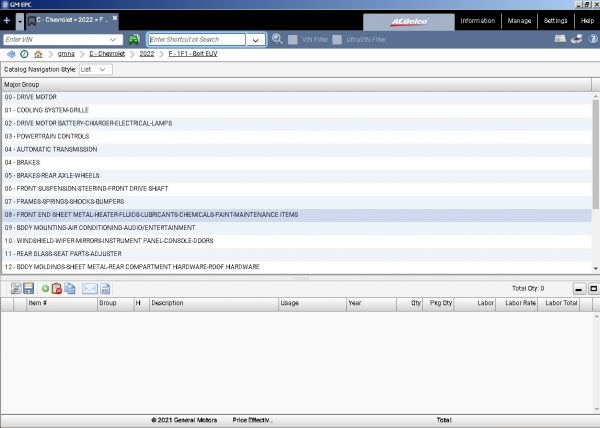The width and height of the screenshot is (600, 428).
Task: Select 10 - WINDSHIELD-WIPER-MIRRORS group
Action: 297,241
